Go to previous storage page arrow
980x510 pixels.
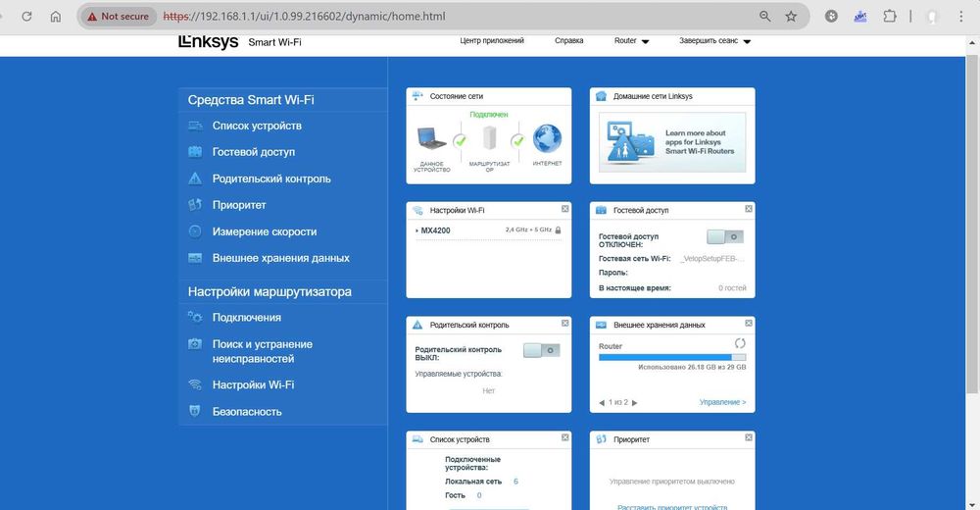click(602, 403)
